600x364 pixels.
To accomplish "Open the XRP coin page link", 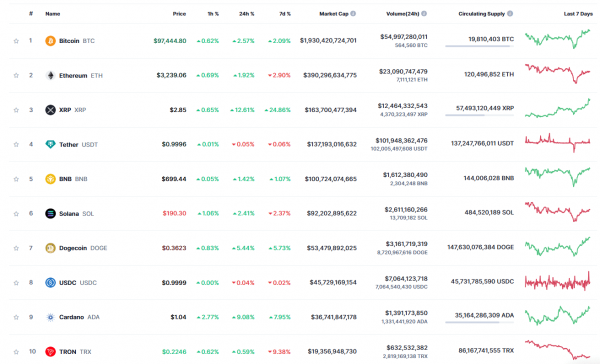I will click(x=73, y=110).
